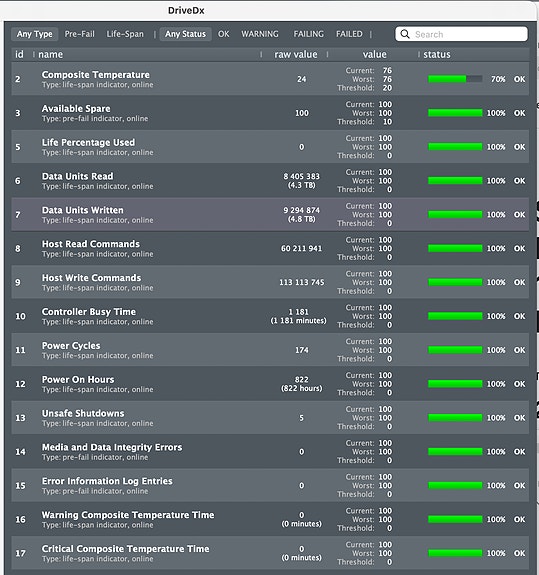Filter by Life-Span indicators
Screen dimensions: 539x575
pos(125,34)
